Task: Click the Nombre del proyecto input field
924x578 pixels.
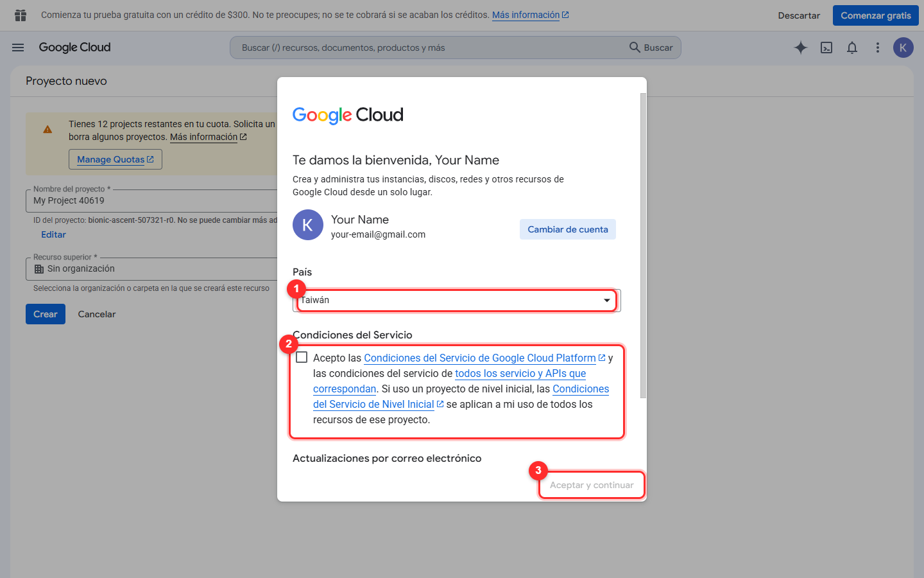Action: (x=151, y=200)
